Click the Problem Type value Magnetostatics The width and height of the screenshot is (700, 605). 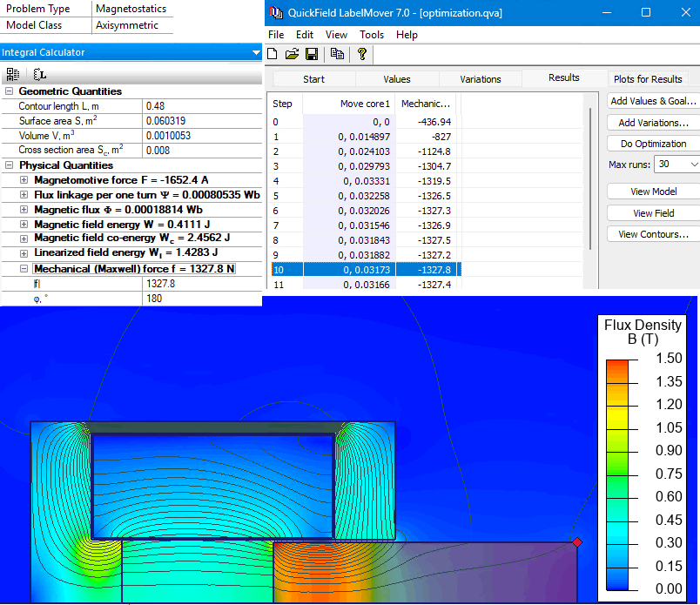131,9
